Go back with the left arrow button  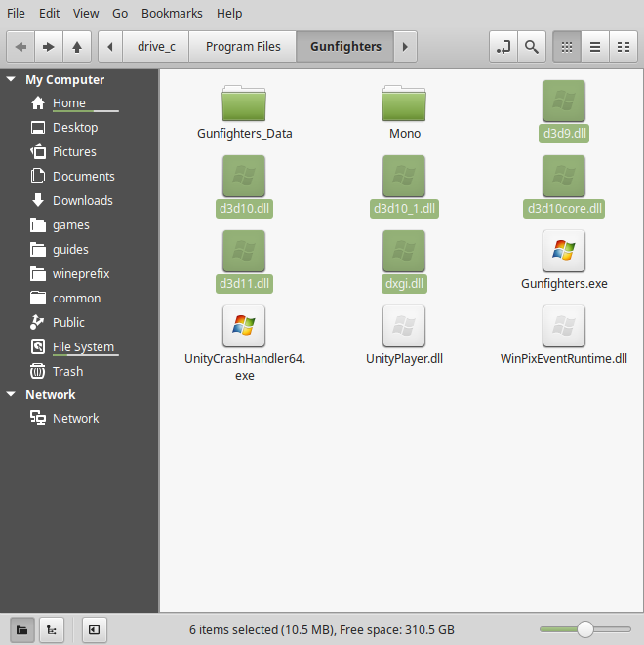point(20,47)
